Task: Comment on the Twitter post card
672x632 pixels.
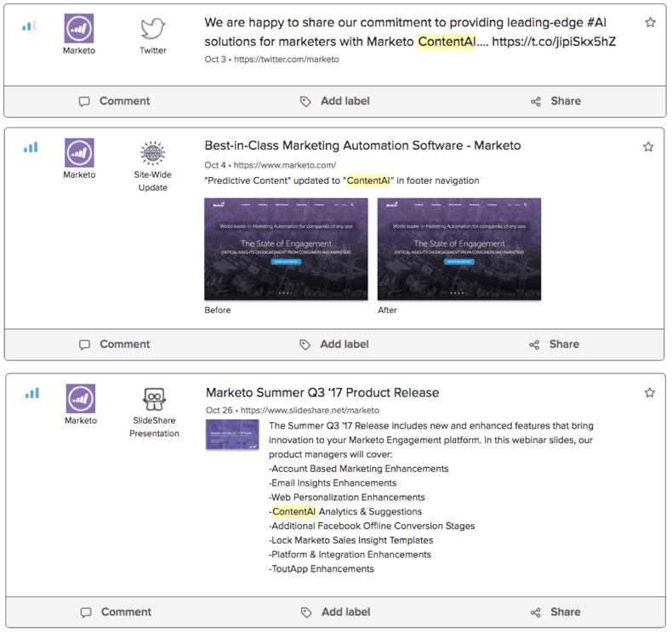Action: [x=114, y=101]
